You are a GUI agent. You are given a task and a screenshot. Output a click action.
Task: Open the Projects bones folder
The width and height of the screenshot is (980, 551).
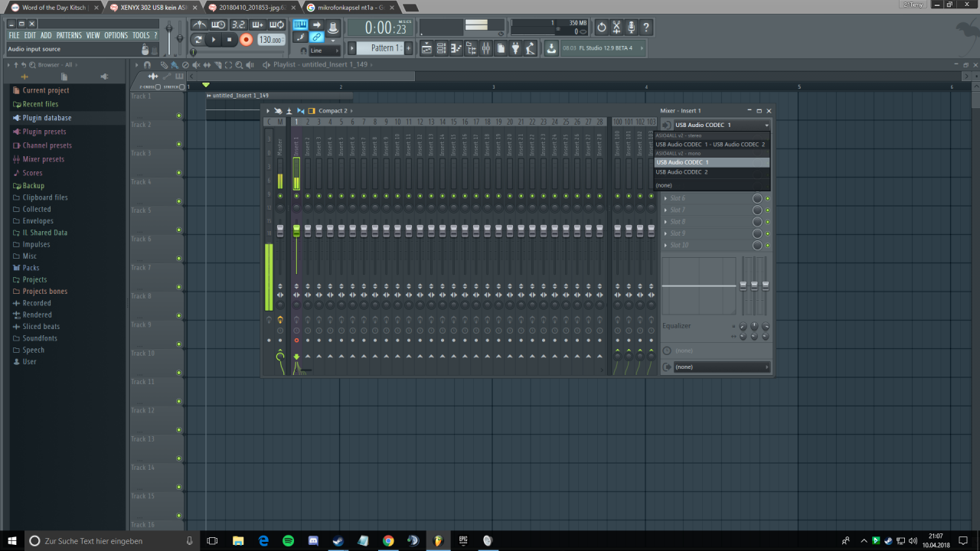tap(45, 292)
